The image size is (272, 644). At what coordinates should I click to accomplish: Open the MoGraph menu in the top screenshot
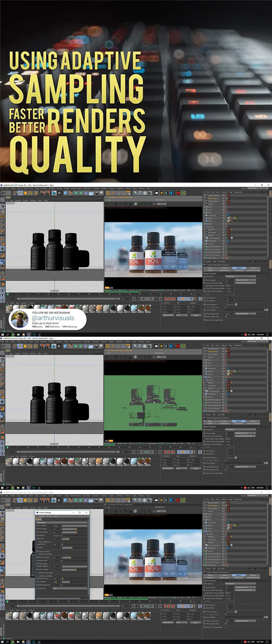point(87,188)
